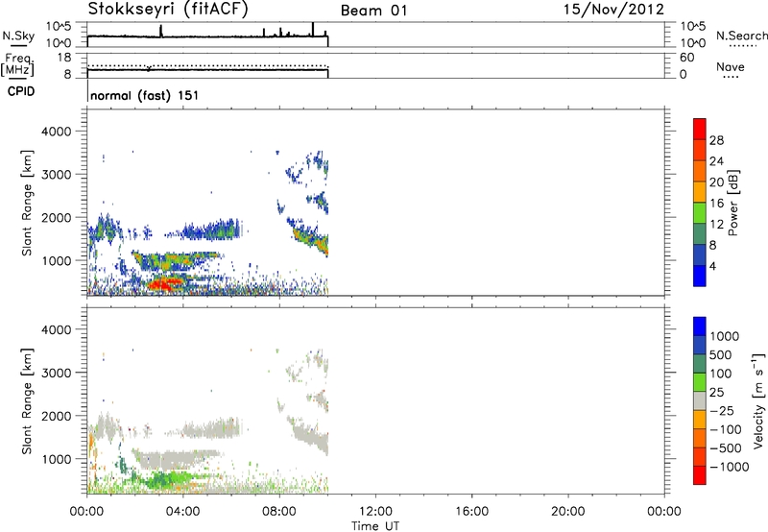Click the 'normal (fast) 151' text
This screenshot has height=532, width=768.
point(145,95)
